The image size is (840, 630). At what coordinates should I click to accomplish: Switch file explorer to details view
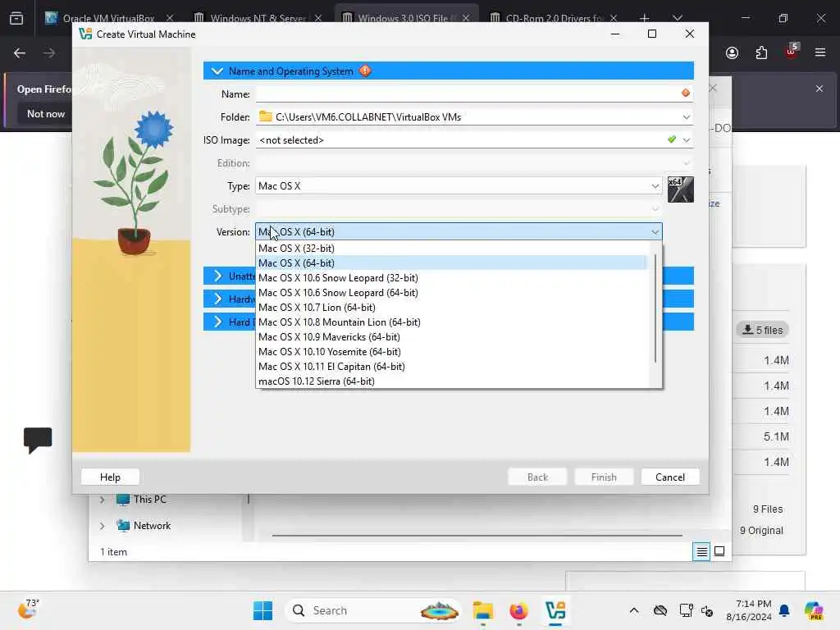click(701, 551)
